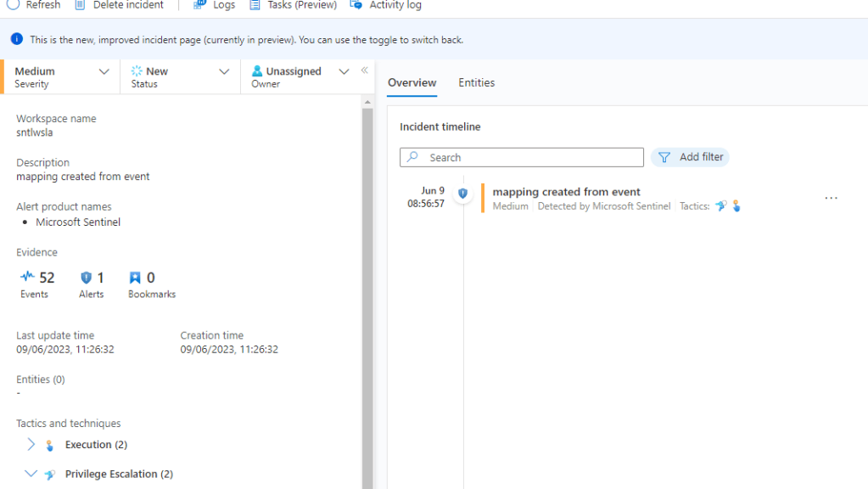Viewport: 868px width, 489px height.
Task: Click the Events evidence pulse icon
Action: 28,277
